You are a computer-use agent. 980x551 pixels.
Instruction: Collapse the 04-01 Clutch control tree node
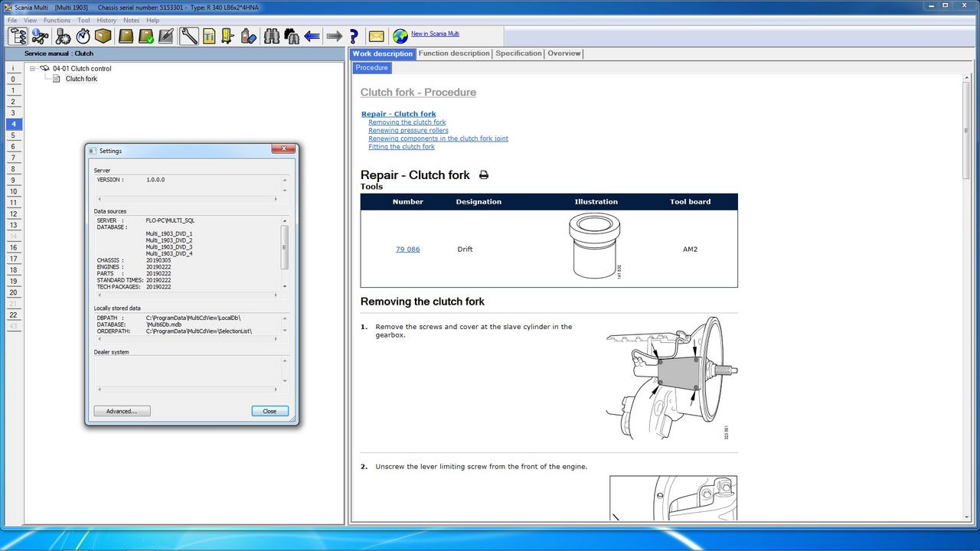click(x=32, y=68)
